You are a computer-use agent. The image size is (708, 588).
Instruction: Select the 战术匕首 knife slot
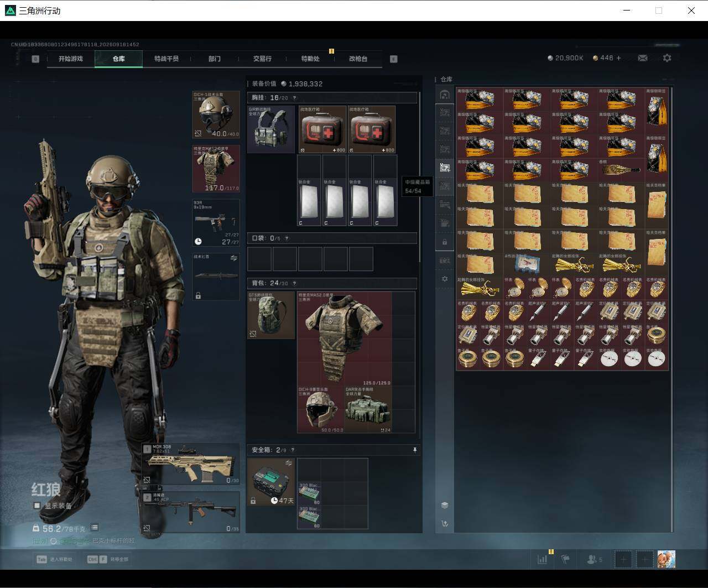click(216, 277)
